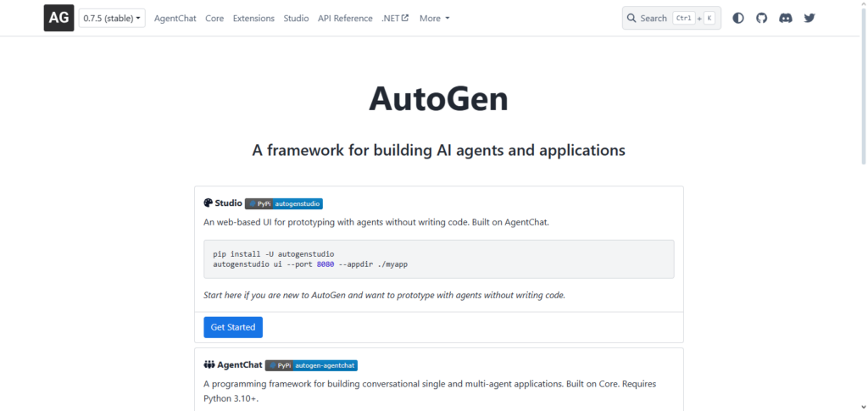Click the PyPi autogen-agentchat badge
Screen dimensions: 868x411
point(311,365)
